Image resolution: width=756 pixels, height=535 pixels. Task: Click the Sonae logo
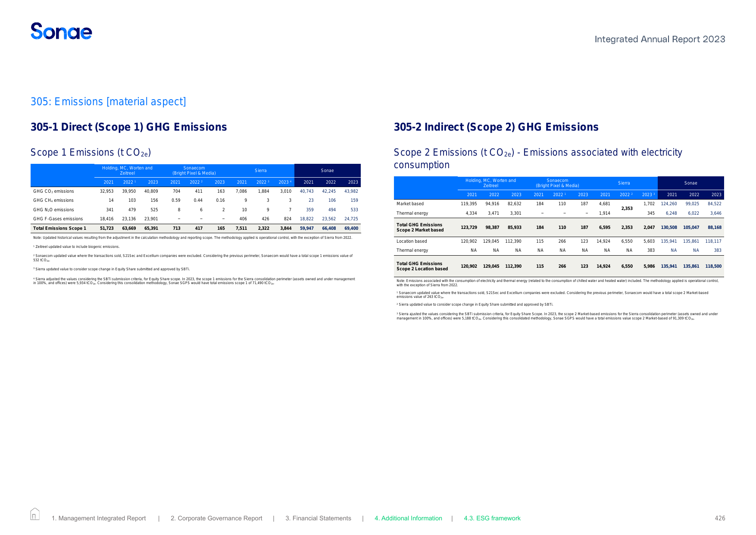point(61,31)
